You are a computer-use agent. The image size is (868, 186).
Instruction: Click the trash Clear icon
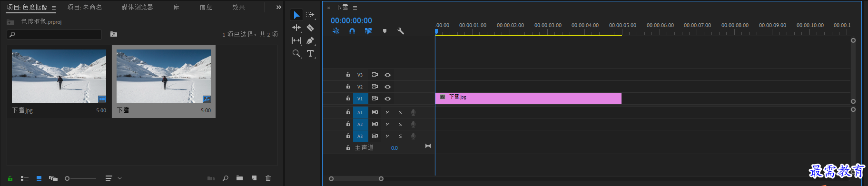268,178
